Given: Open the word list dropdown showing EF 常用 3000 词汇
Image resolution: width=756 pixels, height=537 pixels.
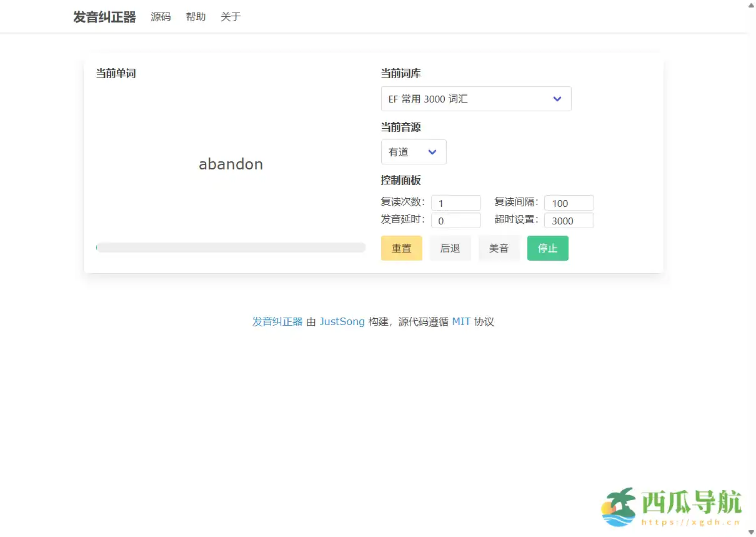Looking at the screenshot, I should click(476, 99).
